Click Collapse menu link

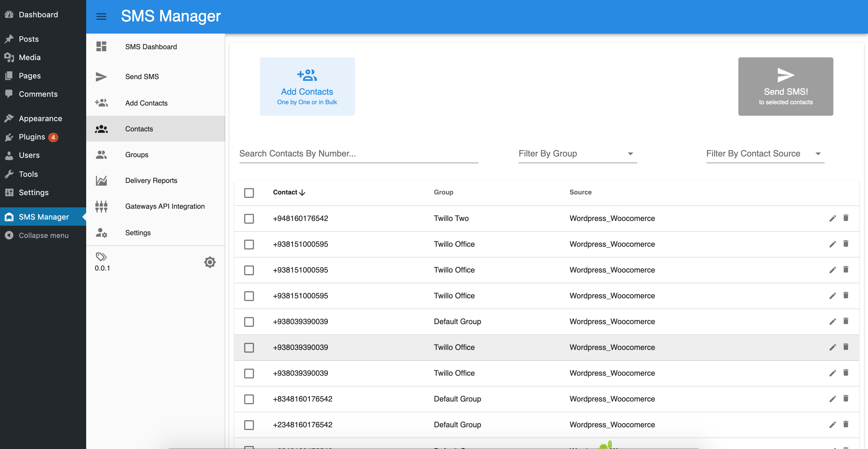[x=43, y=235]
